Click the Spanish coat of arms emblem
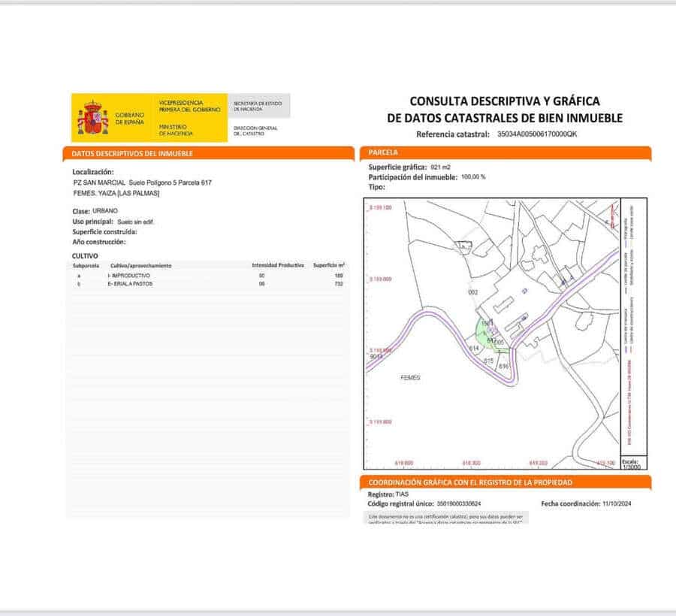 pos(93,119)
